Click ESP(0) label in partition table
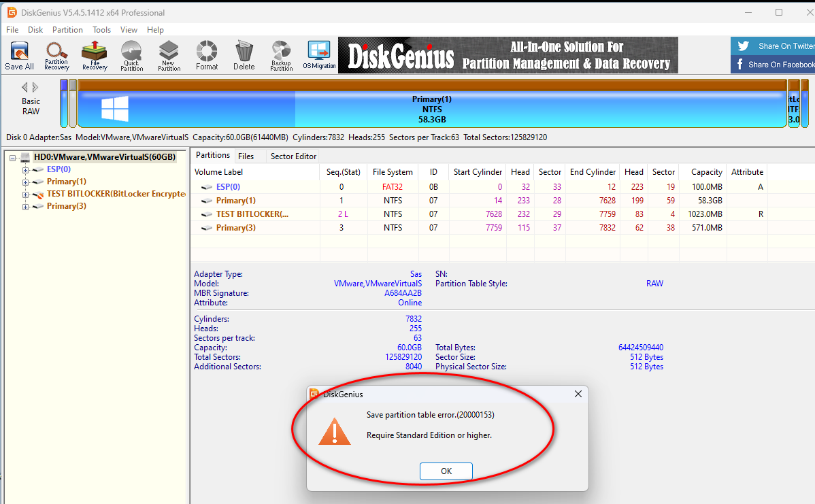815x504 pixels. click(228, 186)
